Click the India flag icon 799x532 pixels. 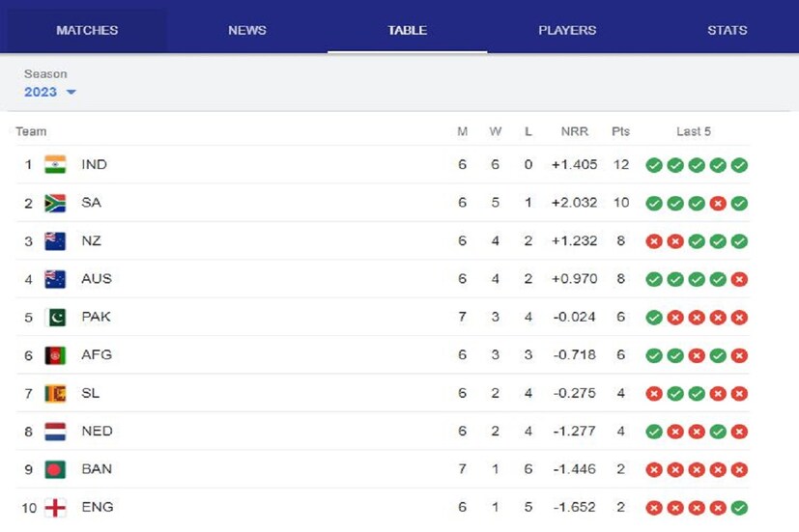click(x=55, y=165)
